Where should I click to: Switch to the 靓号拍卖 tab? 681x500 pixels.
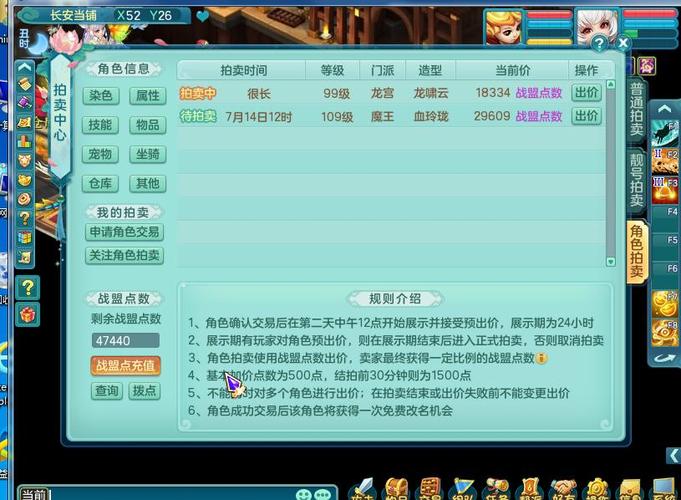[637, 180]
